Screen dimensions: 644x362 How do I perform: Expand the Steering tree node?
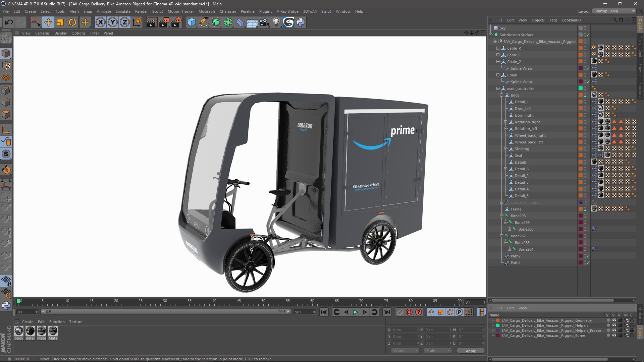coord(506,149)
